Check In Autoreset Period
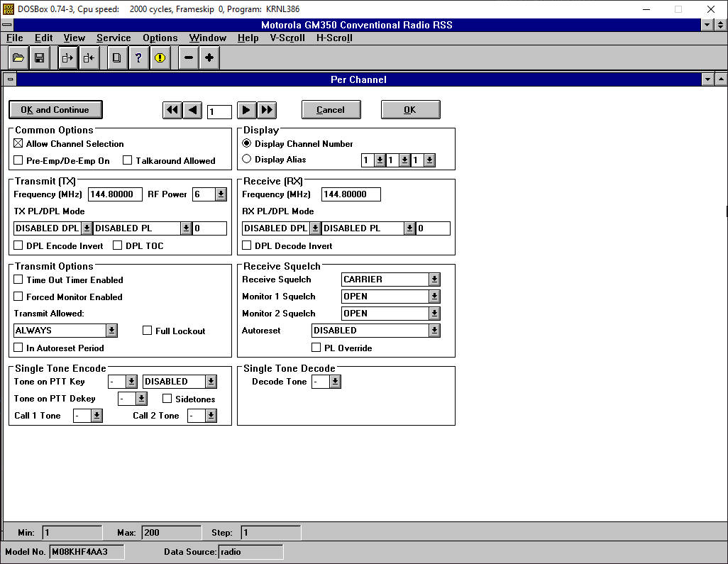This screenshot has height=564, width=728. click(18, 347)
